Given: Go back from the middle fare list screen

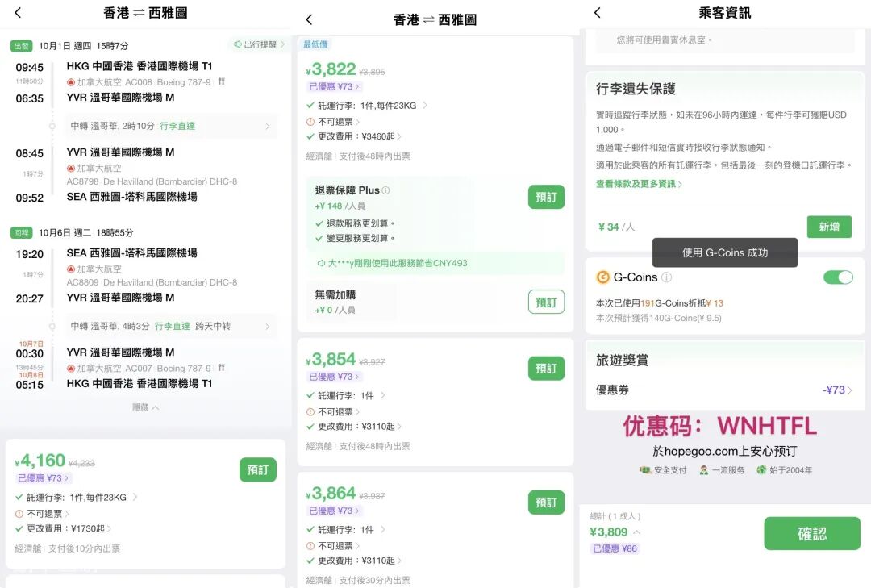Looking at the screenshot, I should click(x=310, y=19).
